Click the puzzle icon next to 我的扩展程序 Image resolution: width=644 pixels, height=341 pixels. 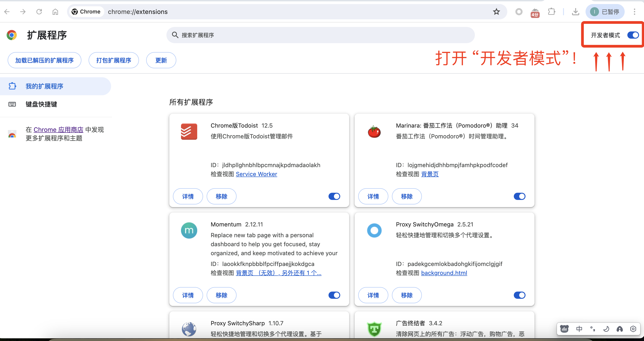point(12,86)
